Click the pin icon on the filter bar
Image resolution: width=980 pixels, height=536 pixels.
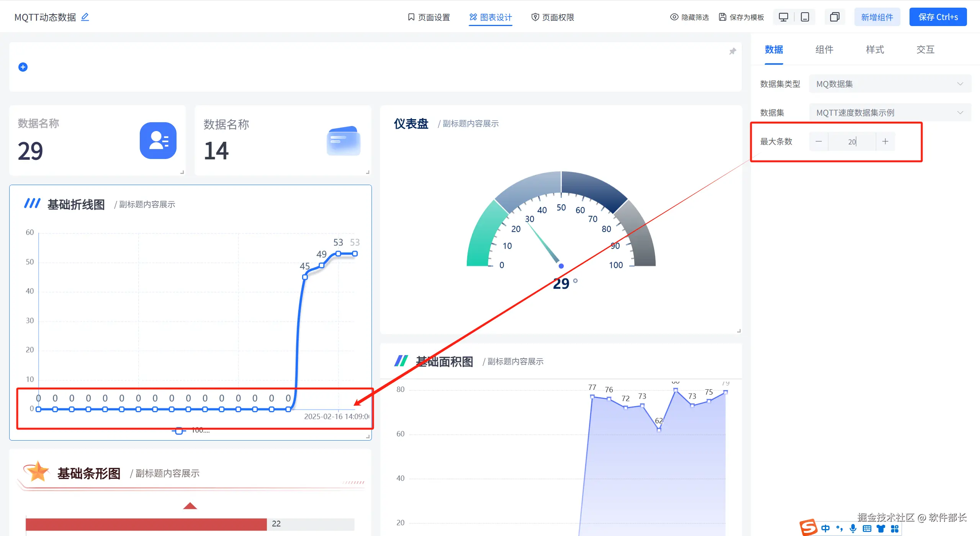pos(732,51)
